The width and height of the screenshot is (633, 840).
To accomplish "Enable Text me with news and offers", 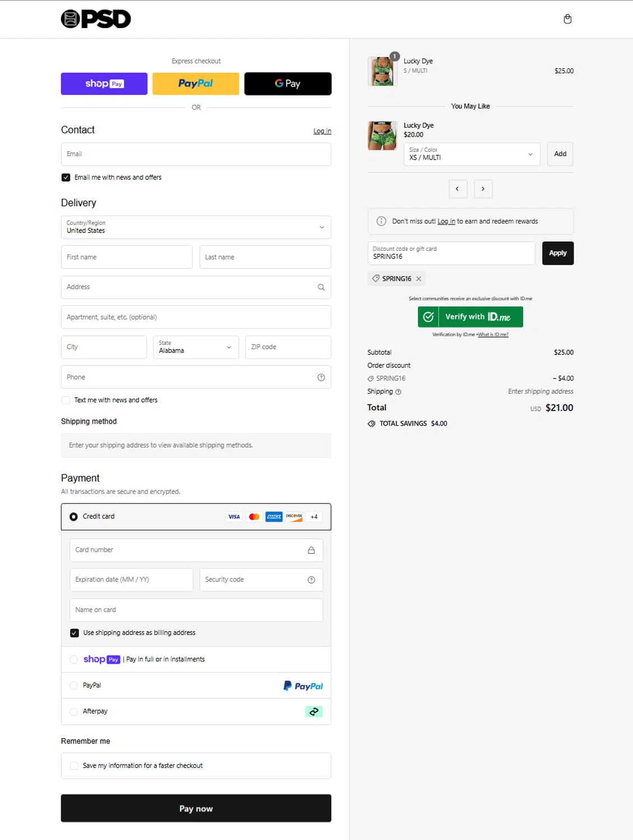I will point(66,400).
